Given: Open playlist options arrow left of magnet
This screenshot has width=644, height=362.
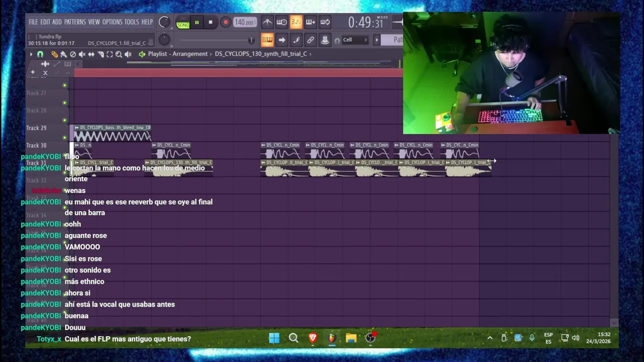Looking at the screenshot, I should coord(31,54).
